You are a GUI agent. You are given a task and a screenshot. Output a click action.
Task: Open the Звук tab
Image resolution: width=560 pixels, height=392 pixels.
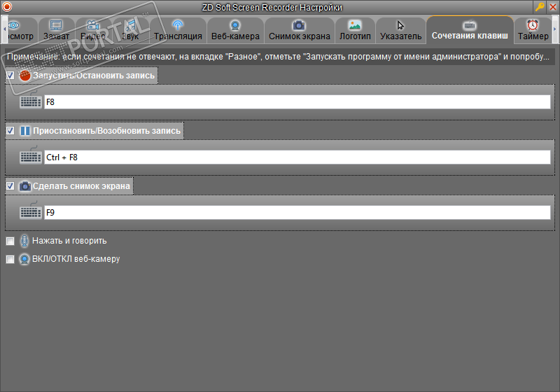tap(130, 30)
